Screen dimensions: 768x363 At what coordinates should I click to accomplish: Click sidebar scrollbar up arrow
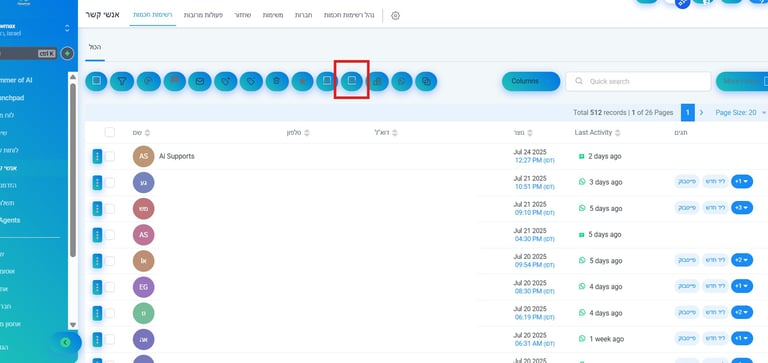point(73,77)
